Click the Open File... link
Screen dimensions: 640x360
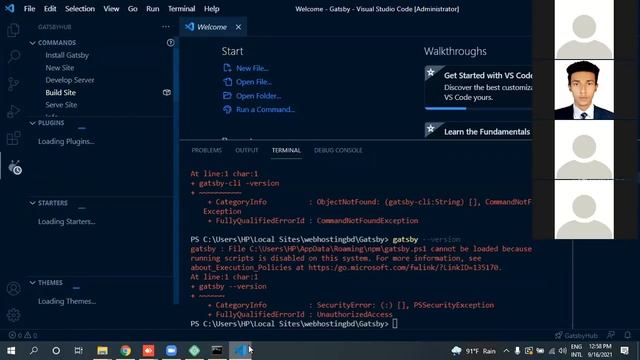click(x=253, y=82)
